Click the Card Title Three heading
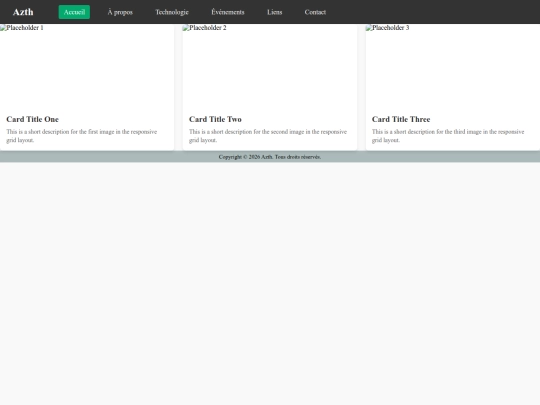 click(x=401, y=119)
